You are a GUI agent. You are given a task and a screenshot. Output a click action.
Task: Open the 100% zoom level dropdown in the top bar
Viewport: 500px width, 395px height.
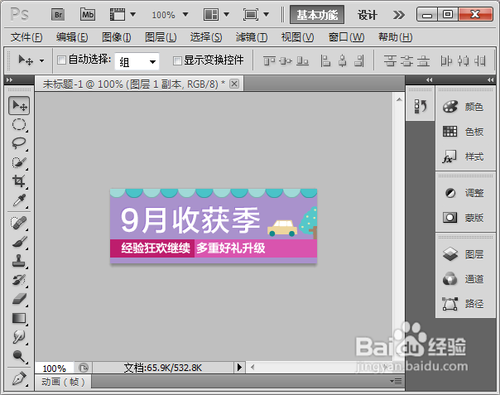(x=185, y=15)
